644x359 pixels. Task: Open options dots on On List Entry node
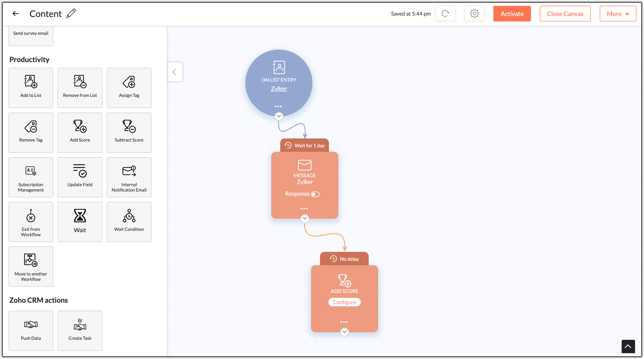coord(278,106)
